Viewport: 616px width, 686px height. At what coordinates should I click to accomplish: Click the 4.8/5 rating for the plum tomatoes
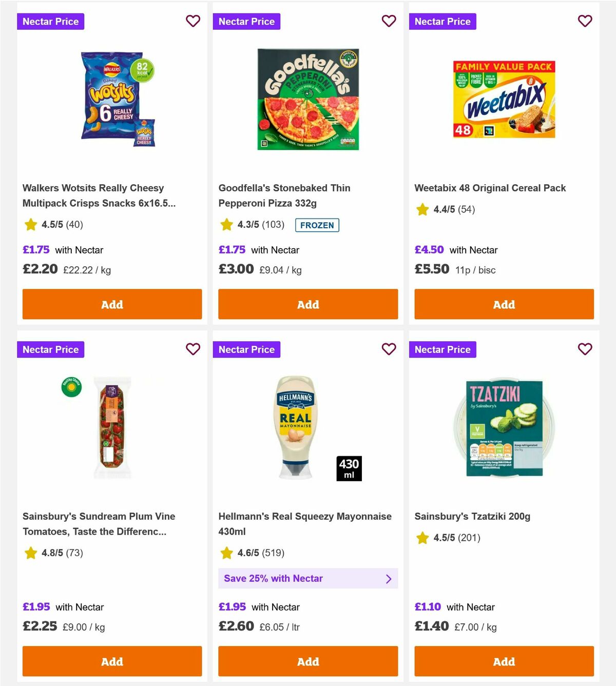click(51, 553)
